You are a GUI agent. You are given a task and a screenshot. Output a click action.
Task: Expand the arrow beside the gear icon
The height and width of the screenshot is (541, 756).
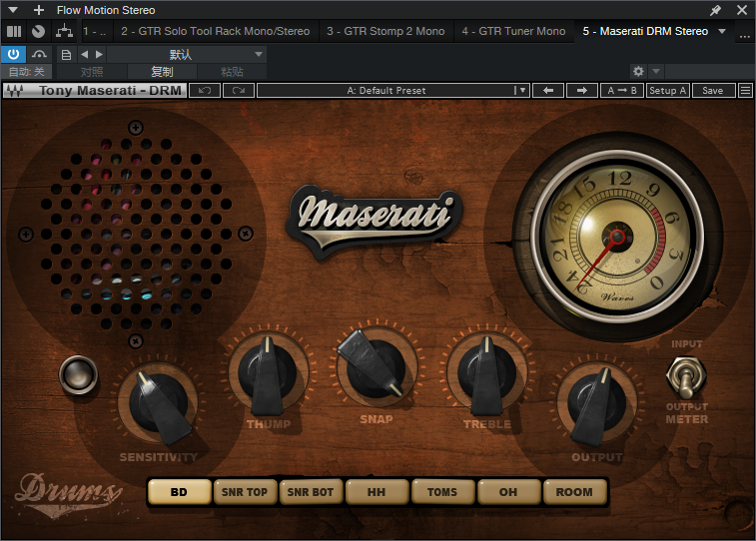[x=656, y=72]
